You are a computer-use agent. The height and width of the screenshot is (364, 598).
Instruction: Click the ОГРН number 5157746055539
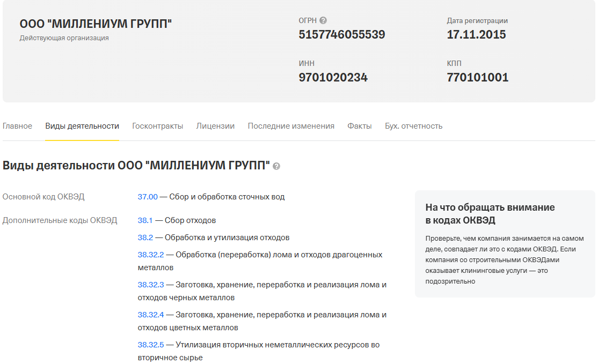[x=341, y=35]
